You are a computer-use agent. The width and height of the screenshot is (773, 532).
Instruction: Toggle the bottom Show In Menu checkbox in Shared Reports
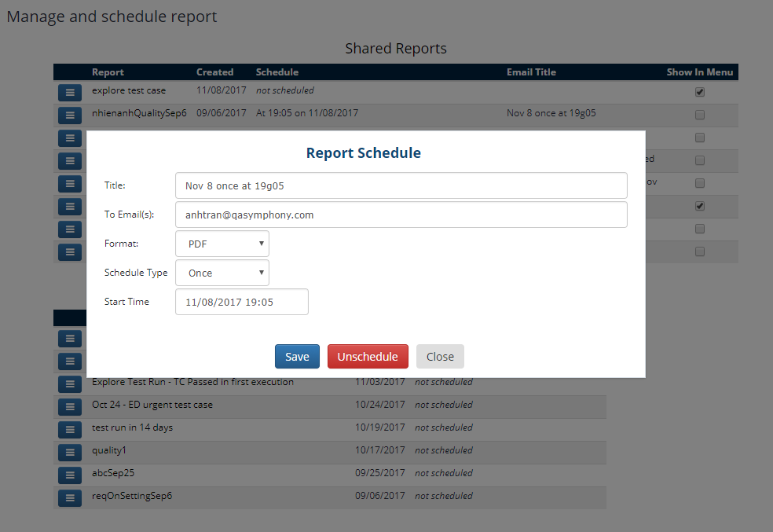[x=700, y=251]
